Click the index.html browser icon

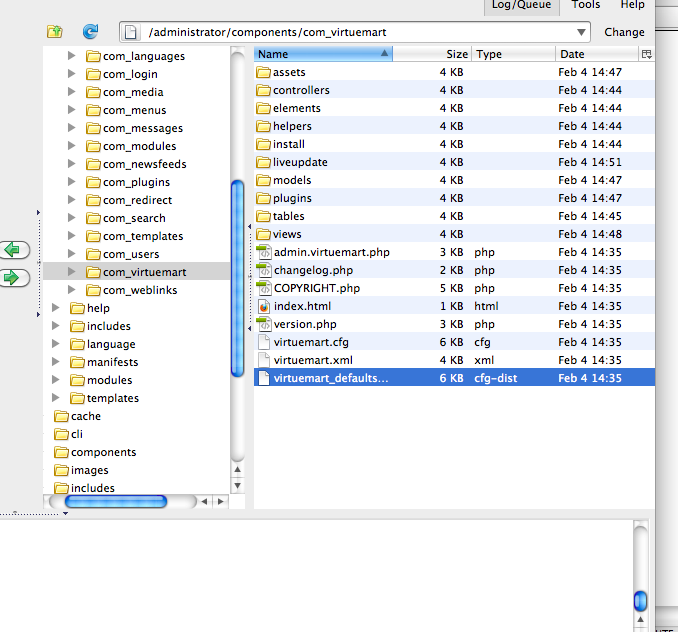[x=264, y=306]
